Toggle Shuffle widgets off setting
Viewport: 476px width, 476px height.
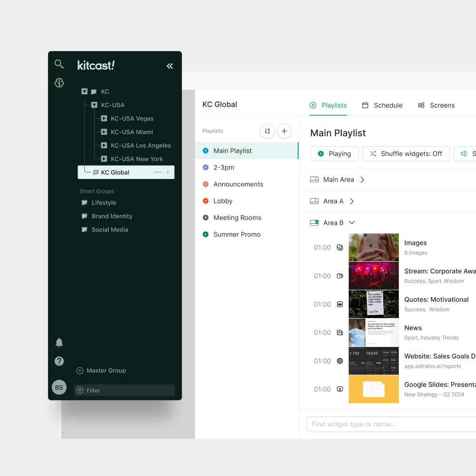coord(406,153)
